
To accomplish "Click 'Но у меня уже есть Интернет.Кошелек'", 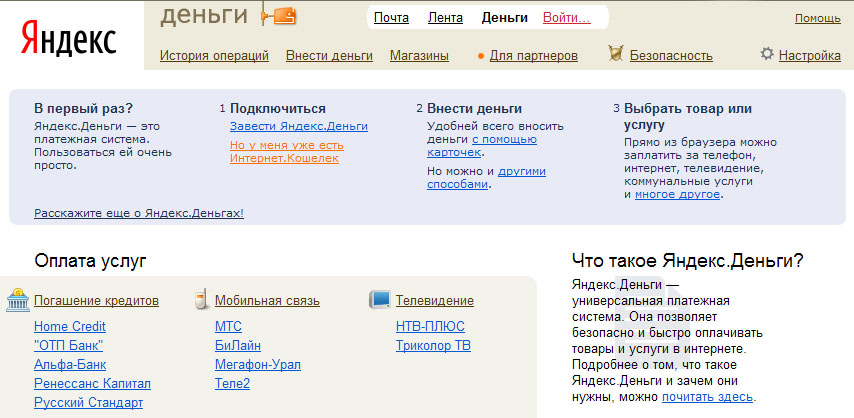I will [286, 152].
